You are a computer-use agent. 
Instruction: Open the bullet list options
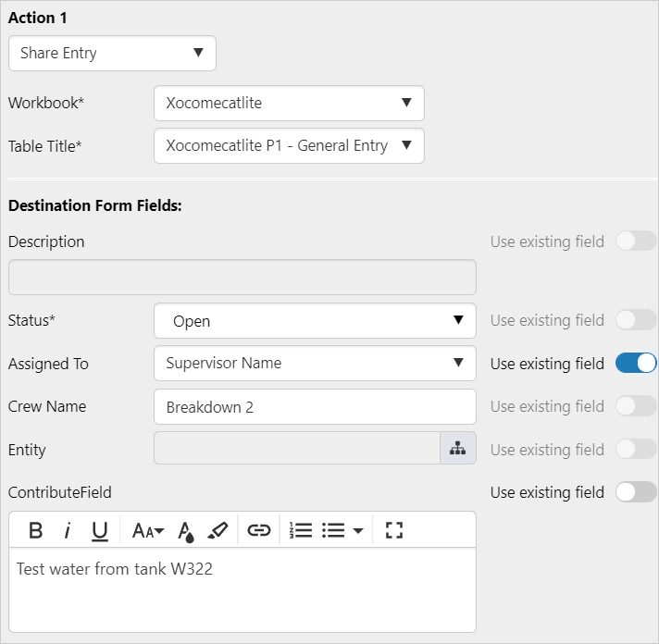342,530
